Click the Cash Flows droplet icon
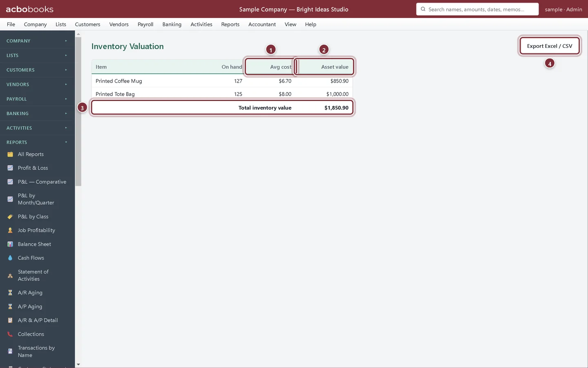The height and width of the screenshot is (368, 588). pos(10,258)
